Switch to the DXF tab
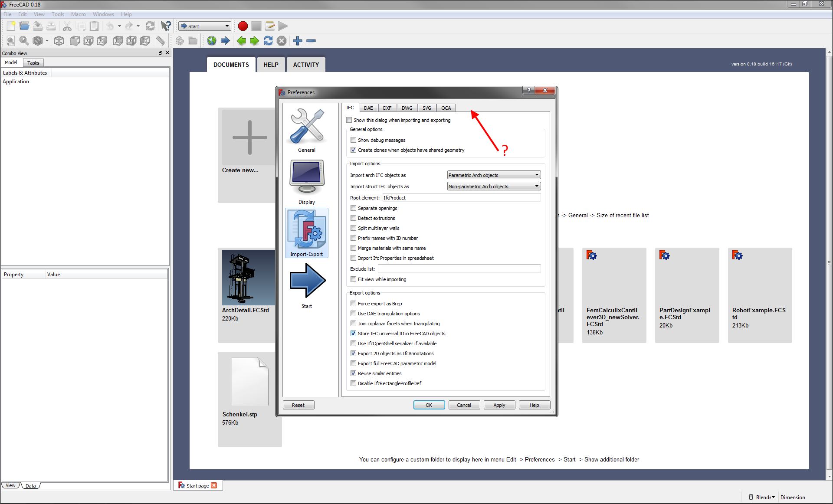Viewport: 833px width, 504px height. coord(387,108)
